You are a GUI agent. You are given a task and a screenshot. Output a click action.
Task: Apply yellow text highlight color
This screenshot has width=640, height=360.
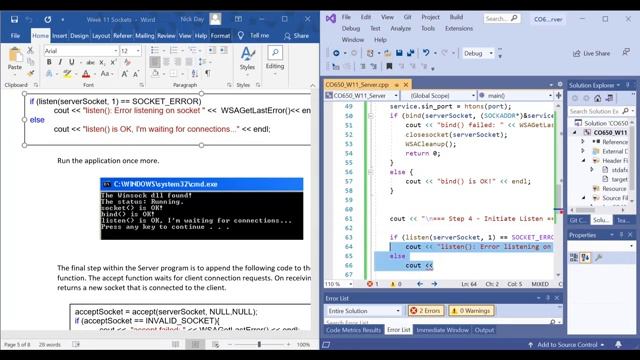[x=67, y=74]
